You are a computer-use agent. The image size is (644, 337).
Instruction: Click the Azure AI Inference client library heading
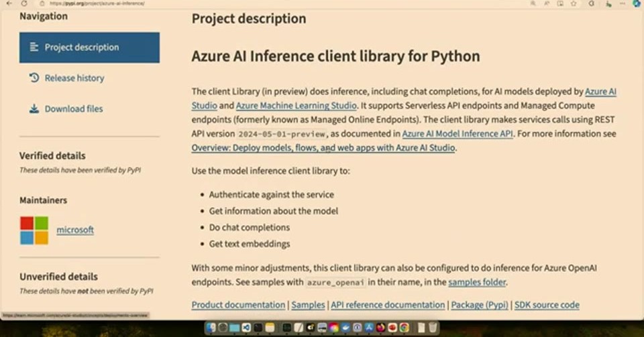(x=335, y=56)
